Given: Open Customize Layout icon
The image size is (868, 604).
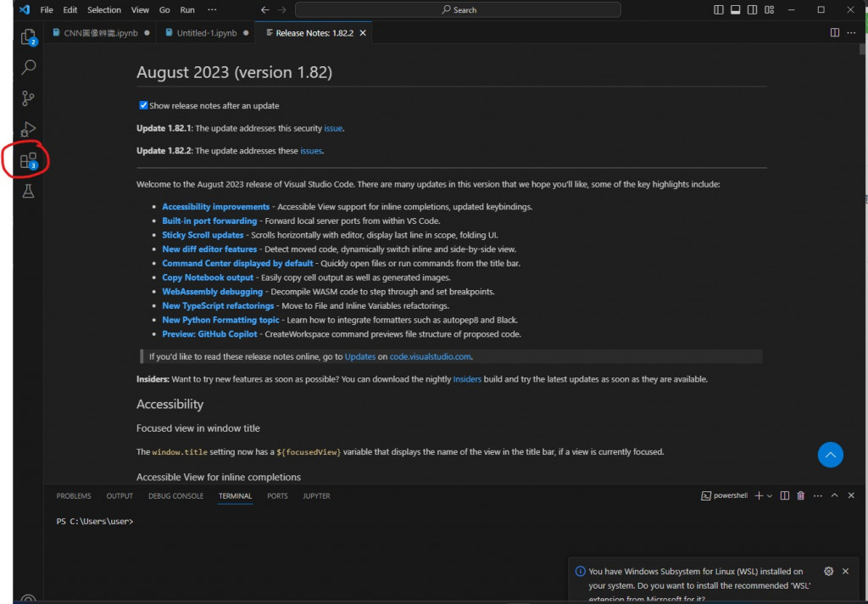Looking at the screenshot, I should point(770,9).
